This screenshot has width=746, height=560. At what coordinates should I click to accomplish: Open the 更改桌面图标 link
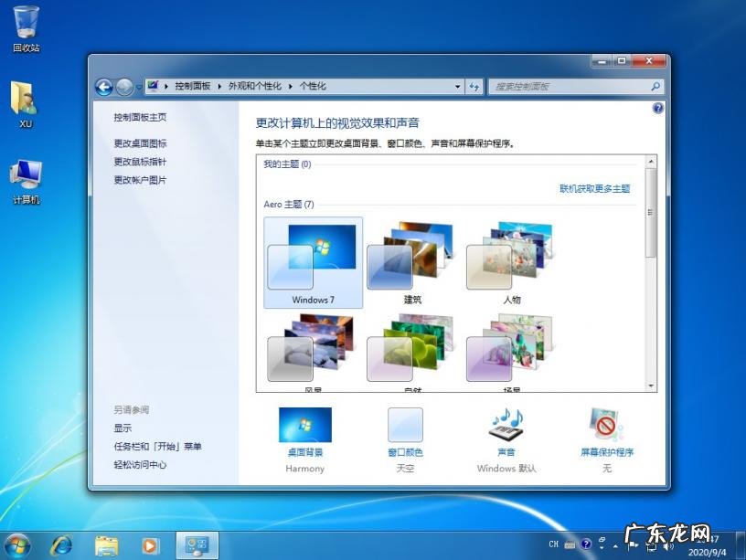(140, 143)
